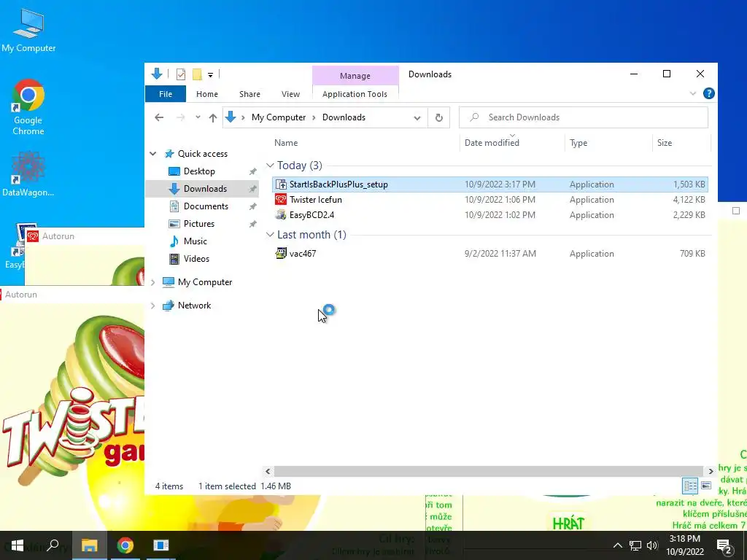
Task: Switch to Large icons view layout
Action: 706,486
